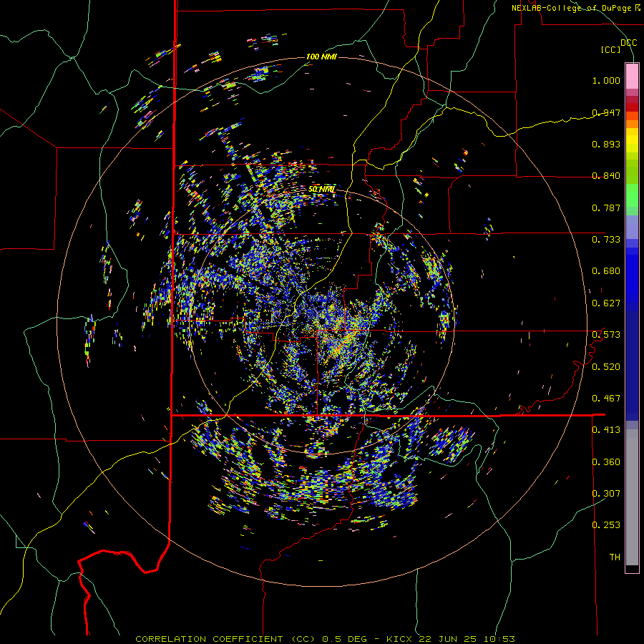
Task: Click the 0.253 scale value
Action: [x=606, y=525]
